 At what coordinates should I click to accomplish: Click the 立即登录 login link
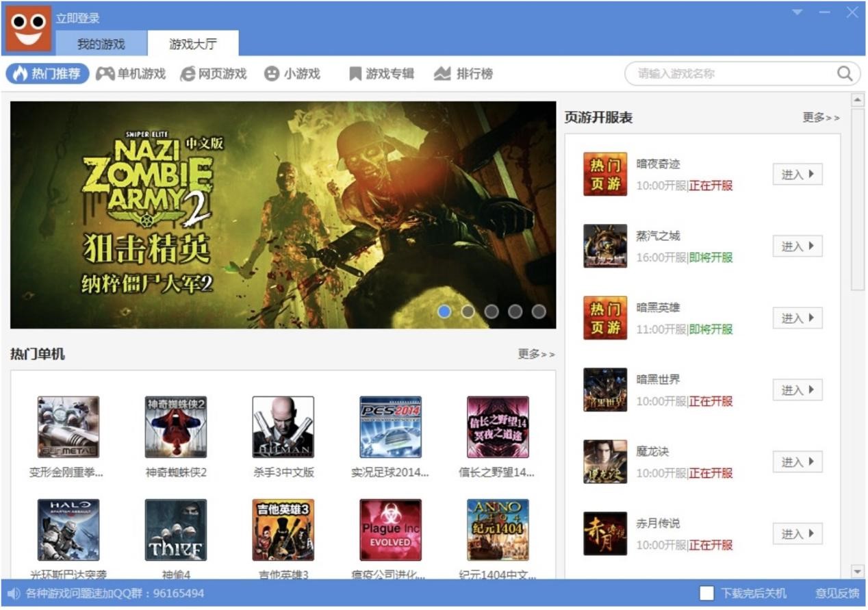point(78,18)
